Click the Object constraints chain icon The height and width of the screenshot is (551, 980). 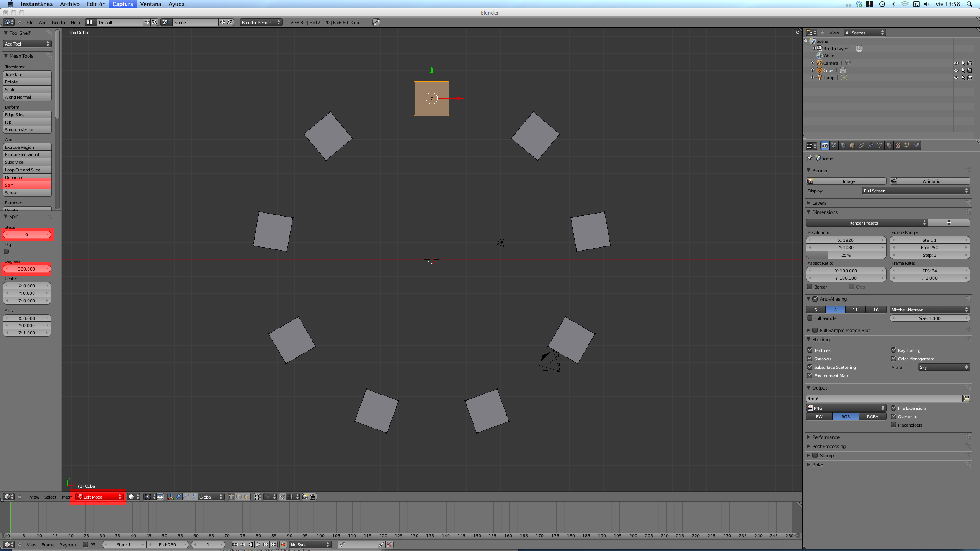861,145
